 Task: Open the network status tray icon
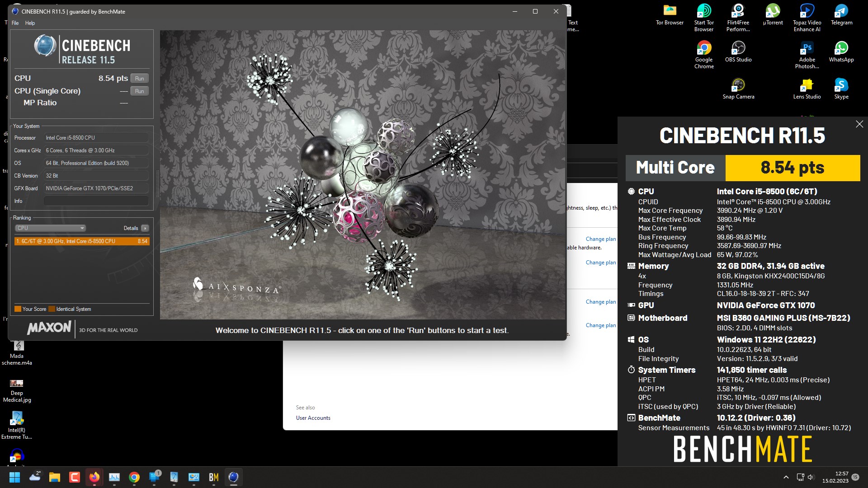pyautogui.click(x=800, y=477)
